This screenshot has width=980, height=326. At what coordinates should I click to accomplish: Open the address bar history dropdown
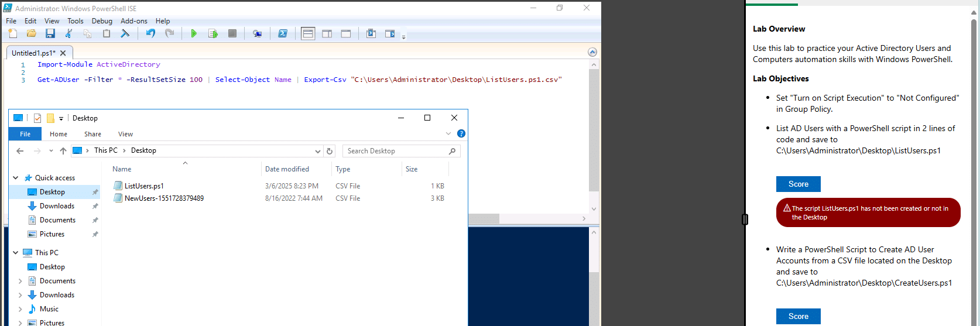coord(318,151)
